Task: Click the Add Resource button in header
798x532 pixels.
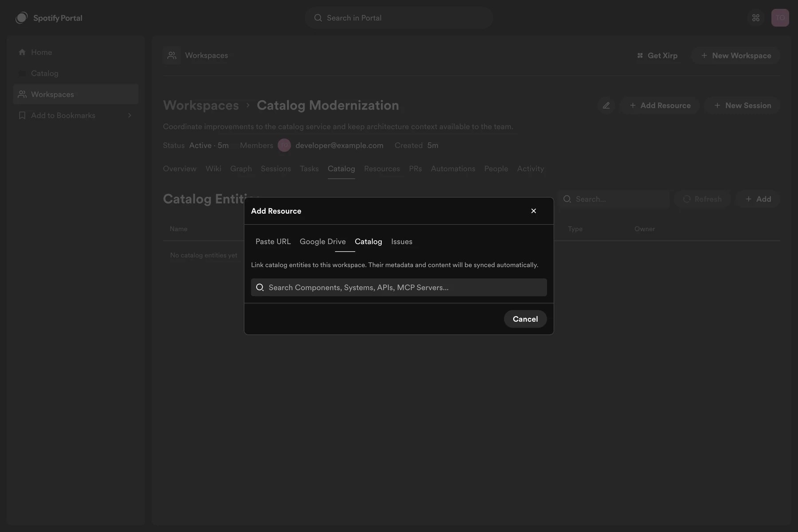Action: 660,106
